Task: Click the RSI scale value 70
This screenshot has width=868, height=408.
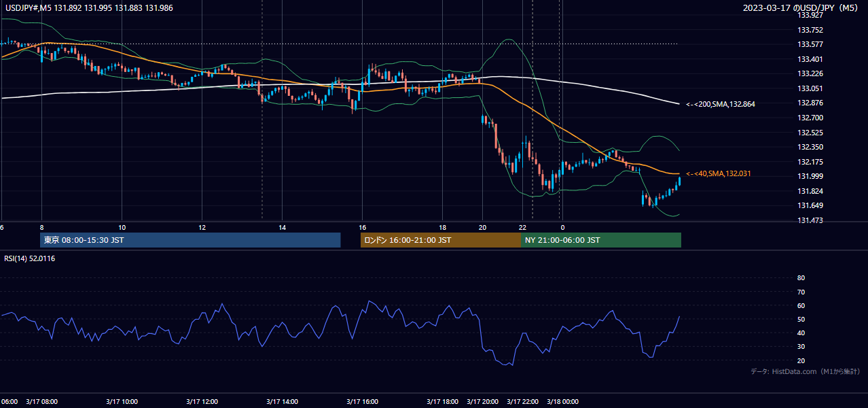Action: coord(801,292)
